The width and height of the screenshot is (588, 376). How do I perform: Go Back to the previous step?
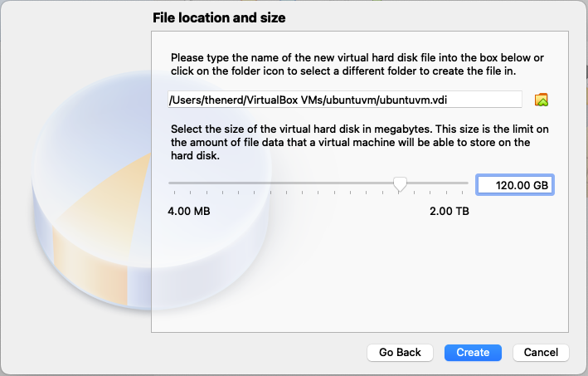pos(400,352)
